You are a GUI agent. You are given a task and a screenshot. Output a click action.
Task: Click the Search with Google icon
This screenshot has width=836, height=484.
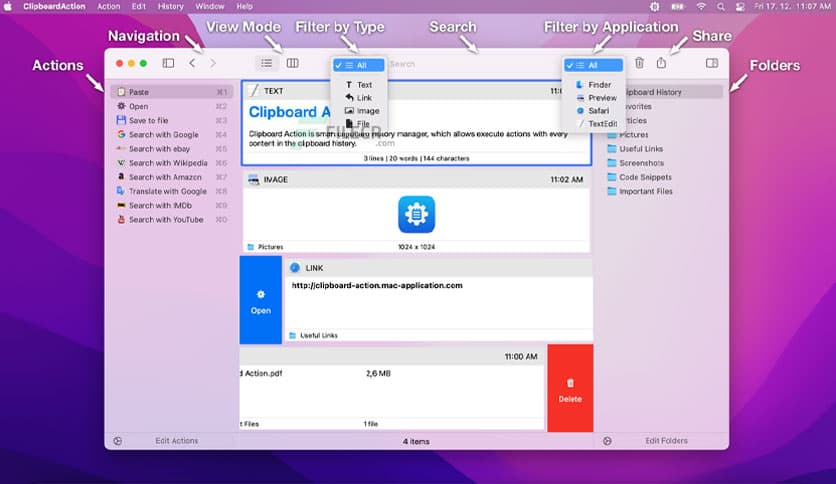[122, 134]
